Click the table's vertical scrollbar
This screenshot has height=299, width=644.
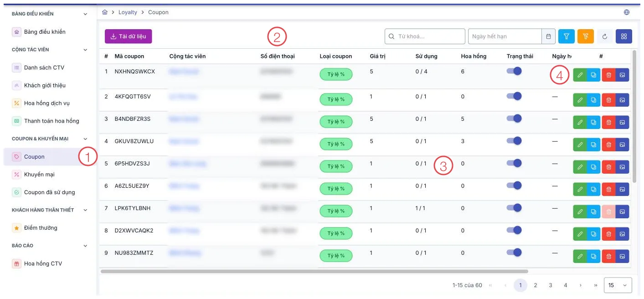(634, 116)
